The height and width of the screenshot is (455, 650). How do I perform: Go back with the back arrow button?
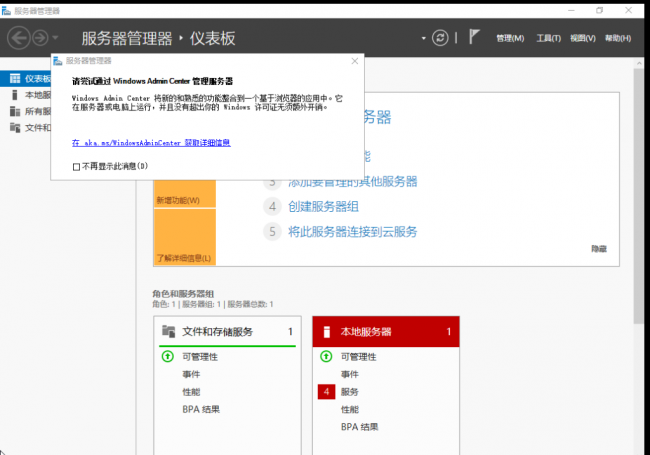(19, 38)
